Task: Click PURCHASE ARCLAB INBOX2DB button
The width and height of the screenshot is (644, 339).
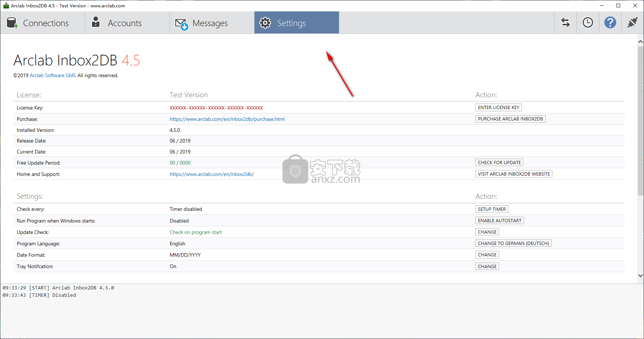Action: tap(510, 119)
